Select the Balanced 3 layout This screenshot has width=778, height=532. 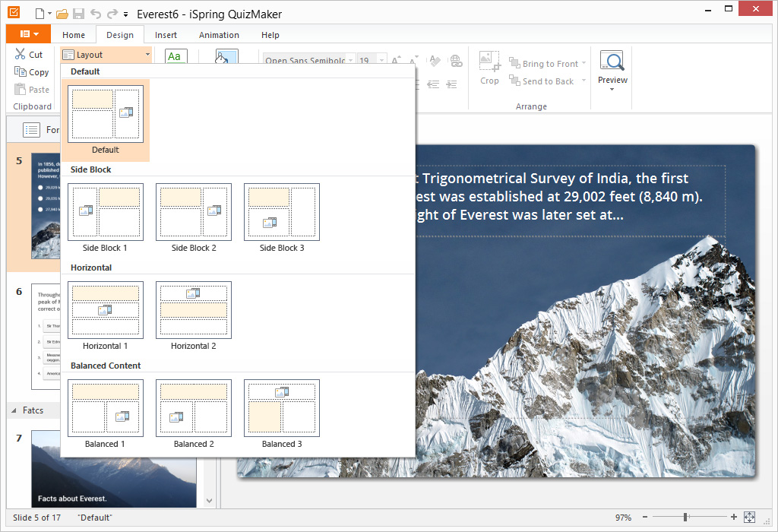282,414
